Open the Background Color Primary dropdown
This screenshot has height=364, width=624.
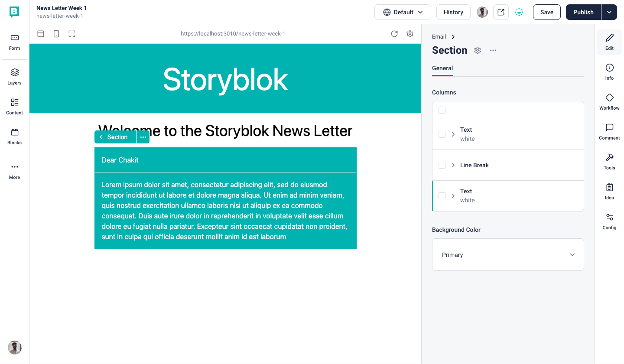(x=508, y=255)
